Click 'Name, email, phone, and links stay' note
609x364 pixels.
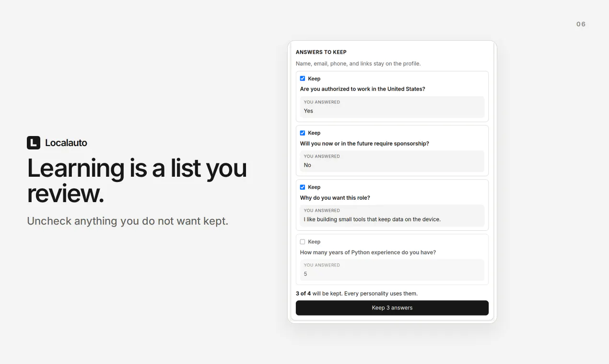tap(358, 64)
